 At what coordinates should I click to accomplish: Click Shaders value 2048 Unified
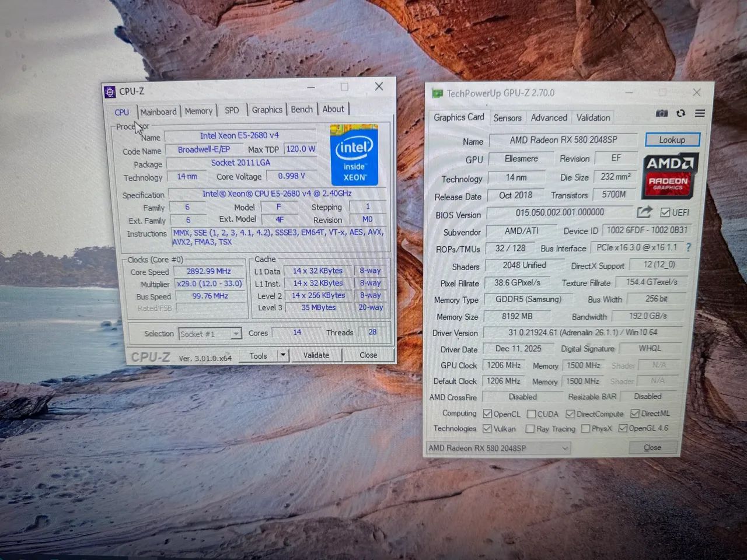click(x=524, y=265)
